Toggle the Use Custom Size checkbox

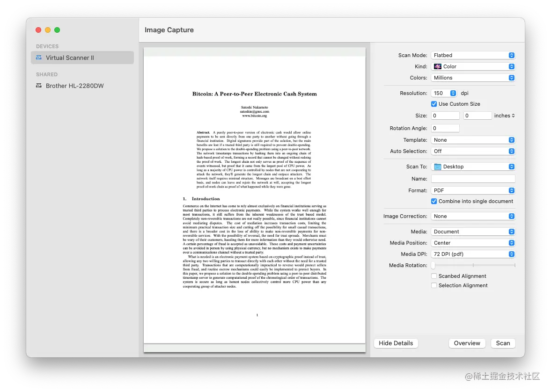[x=434, y=104]
